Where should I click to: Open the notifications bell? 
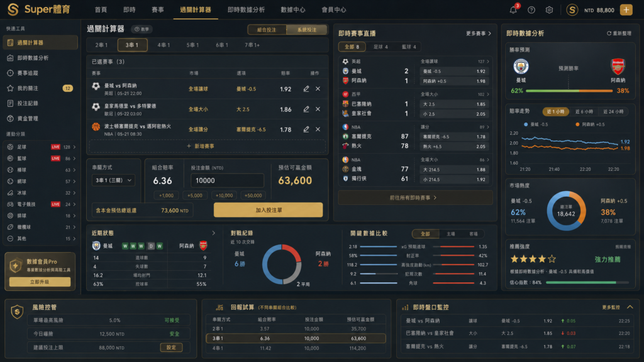point(513,10)
